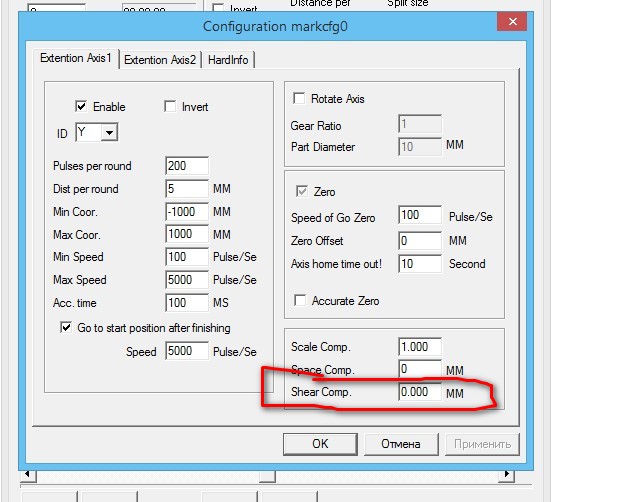The width and height of the screenshot is (637, 502).
Task: Click the OK button
Action: [x=319, y=443]
